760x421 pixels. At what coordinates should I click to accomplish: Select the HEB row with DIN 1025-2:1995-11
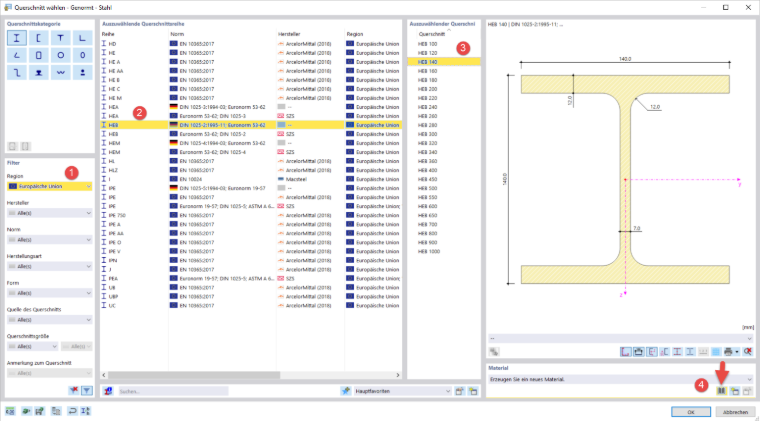pos(251,125)
